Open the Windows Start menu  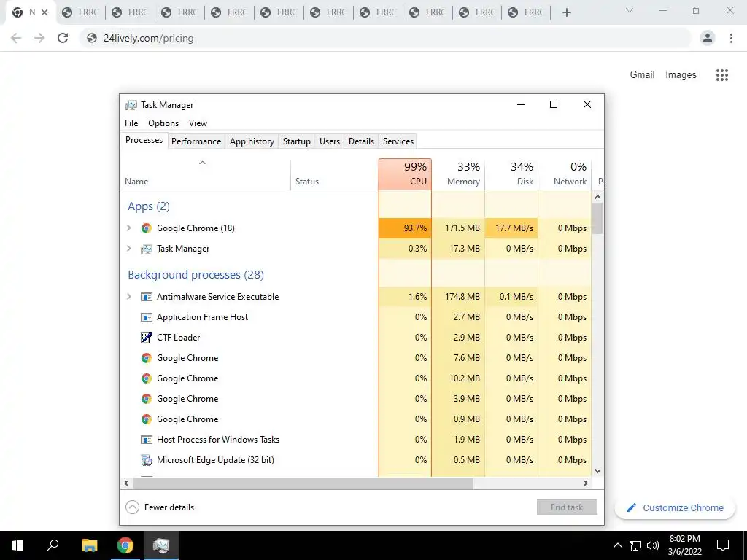(18, 545)
